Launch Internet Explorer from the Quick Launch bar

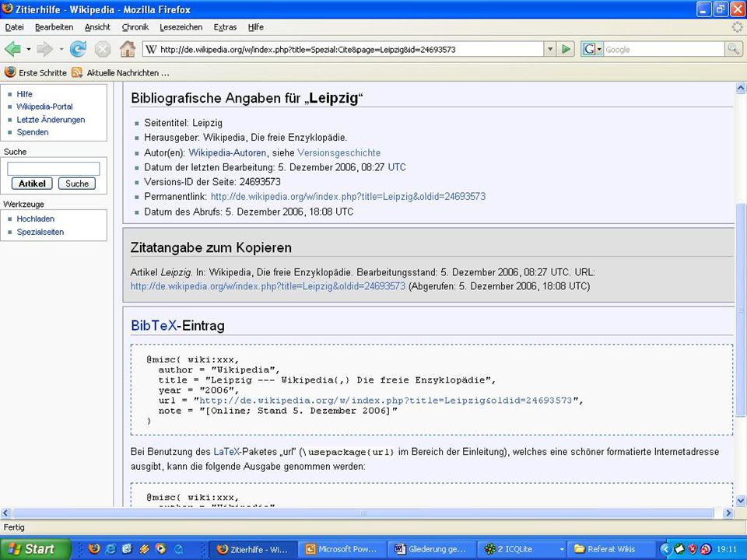coord(110,548)
